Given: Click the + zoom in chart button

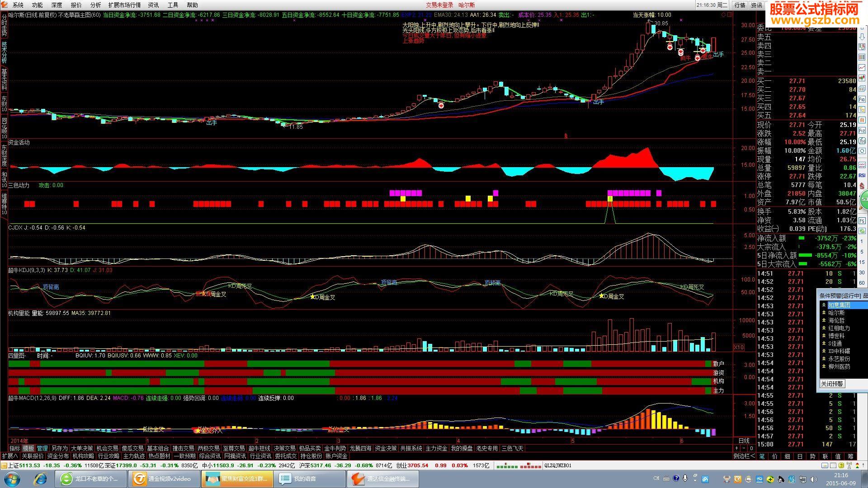Looking at the screenshot, I should [737, 448].
